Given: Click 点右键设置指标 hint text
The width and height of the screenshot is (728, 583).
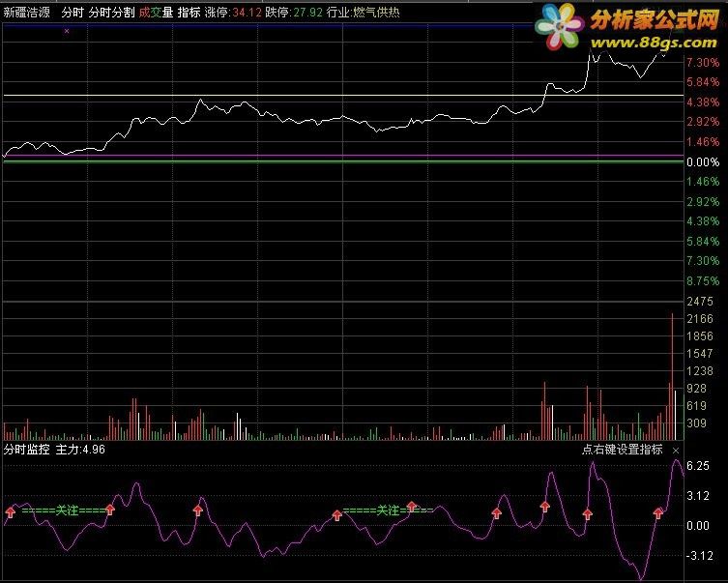Looking at the screenshot, I should pyautogui.click(x=623, y=450).
